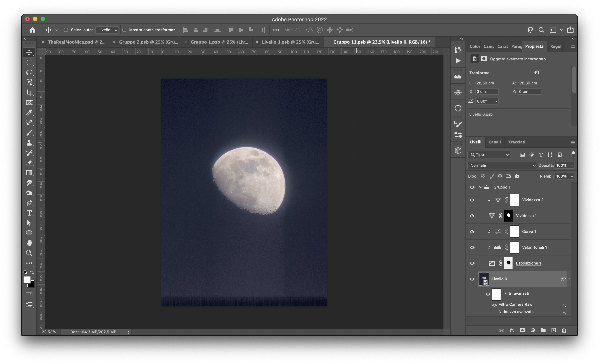
Task: Select the Eyedropper tool
Action: point(29,112)
